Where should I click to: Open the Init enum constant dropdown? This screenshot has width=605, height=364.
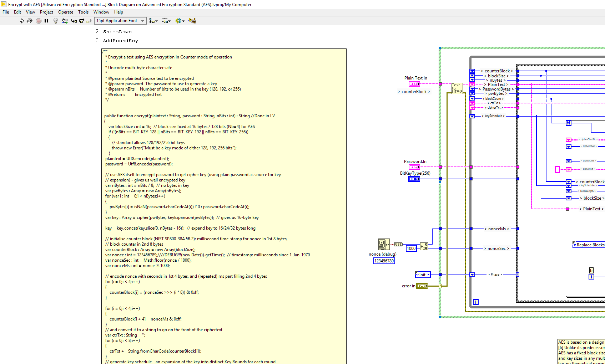[428, 275]
